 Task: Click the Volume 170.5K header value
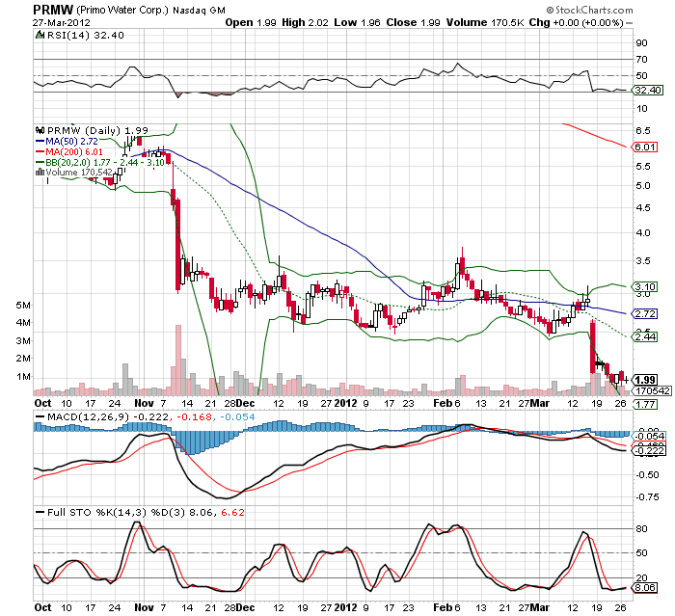click(x=485, y=23)
